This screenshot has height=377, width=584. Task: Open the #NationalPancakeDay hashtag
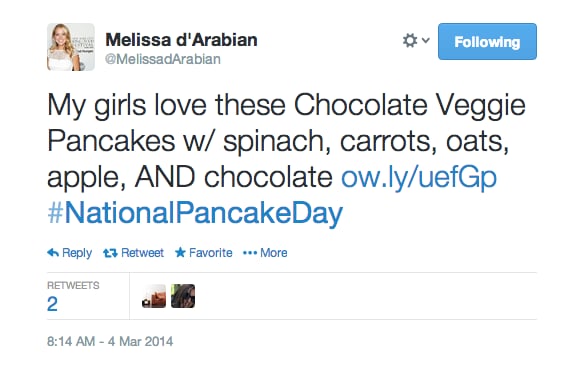pyautogui.click(x=195, y=212)
